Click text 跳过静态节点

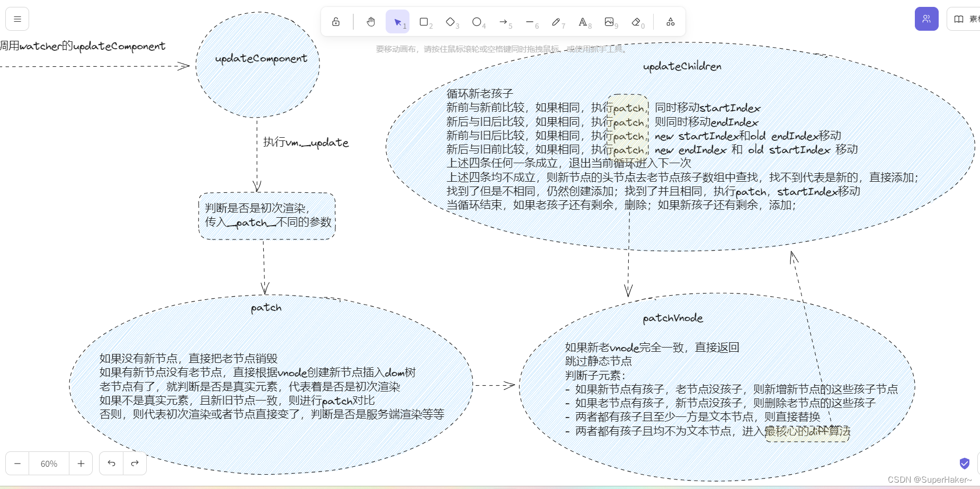tap(599, 361)
